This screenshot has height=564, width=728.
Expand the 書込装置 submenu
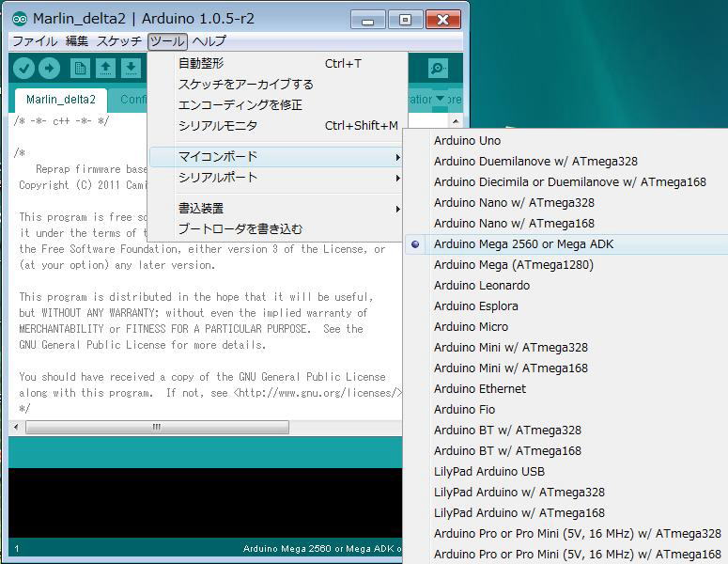(276, 209)
